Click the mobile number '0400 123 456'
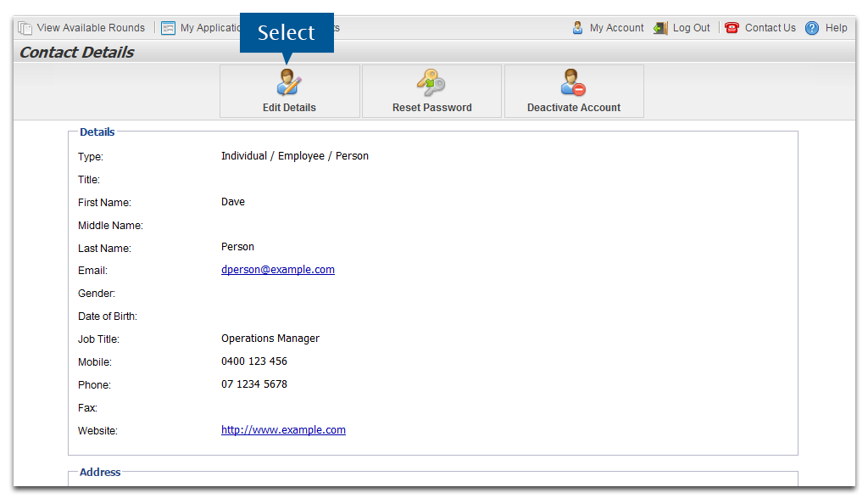 click(254, 361)
